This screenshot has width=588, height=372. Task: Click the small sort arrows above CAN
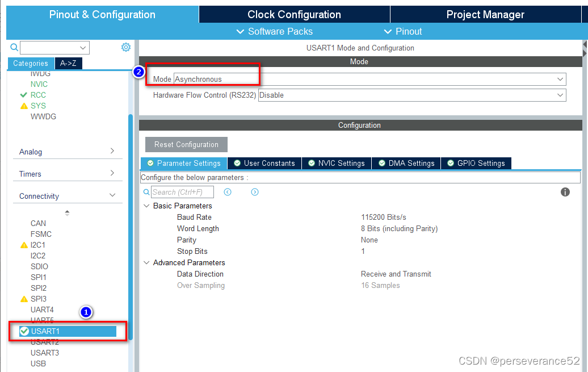(67, 213)
